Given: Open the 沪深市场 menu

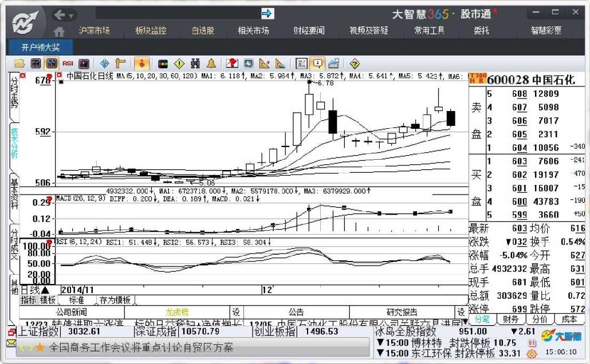Looking at the screenshot, I should click(x=94, y=30).
